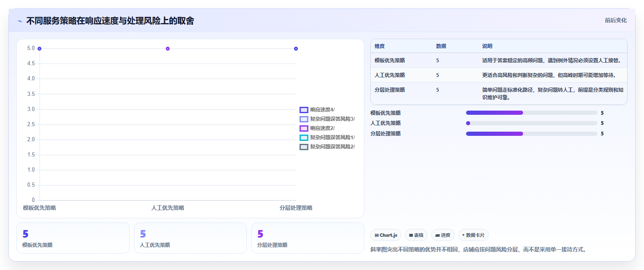The width and height of the screenshot is (644, 270).
Task: Click the Chart.js chip icon
Action: click(x=377, y=236)
